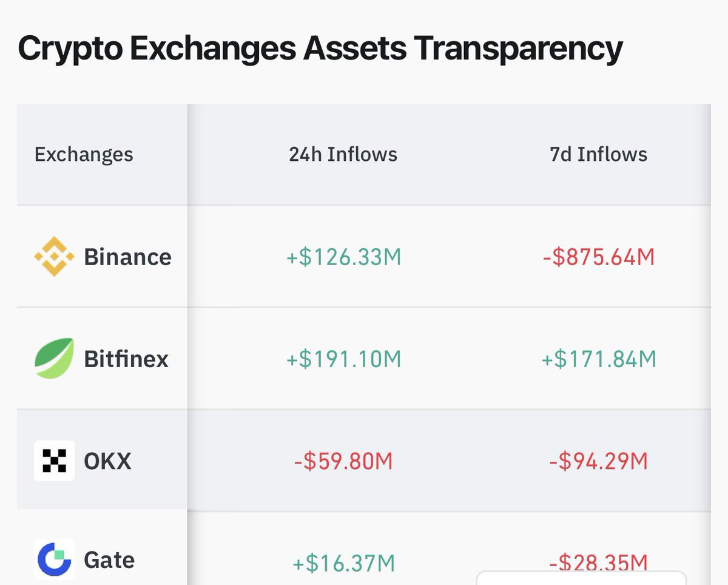Click the Crypto Exchanges Assets Transparency heading
Screen dimensions: 728x585
pyautogui.click(x=320, y=50)
